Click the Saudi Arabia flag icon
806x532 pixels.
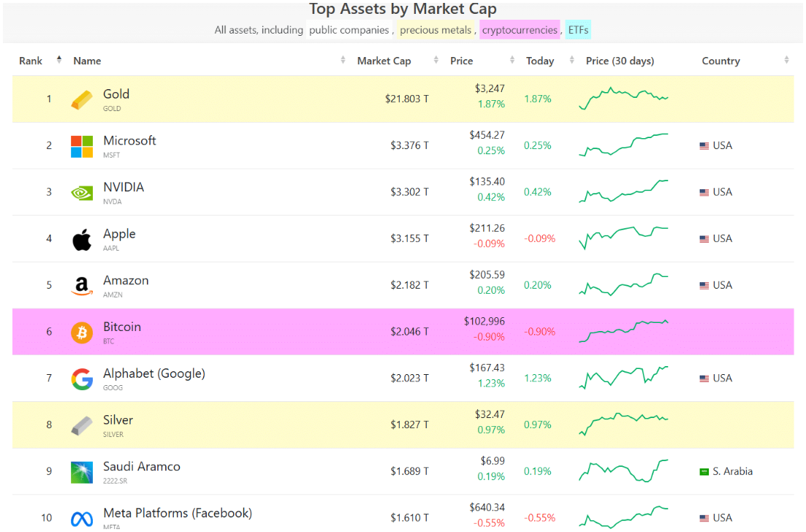(x=704, y=472)
